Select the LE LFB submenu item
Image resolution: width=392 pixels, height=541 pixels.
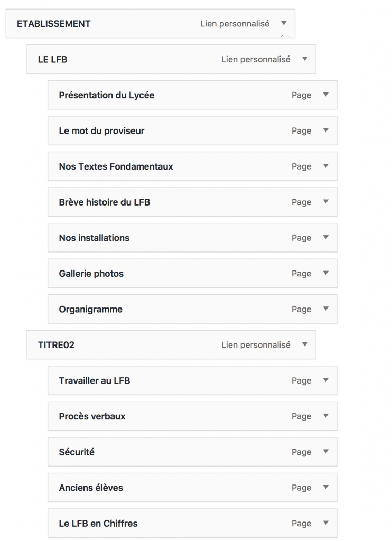click(x=53, y=60)
